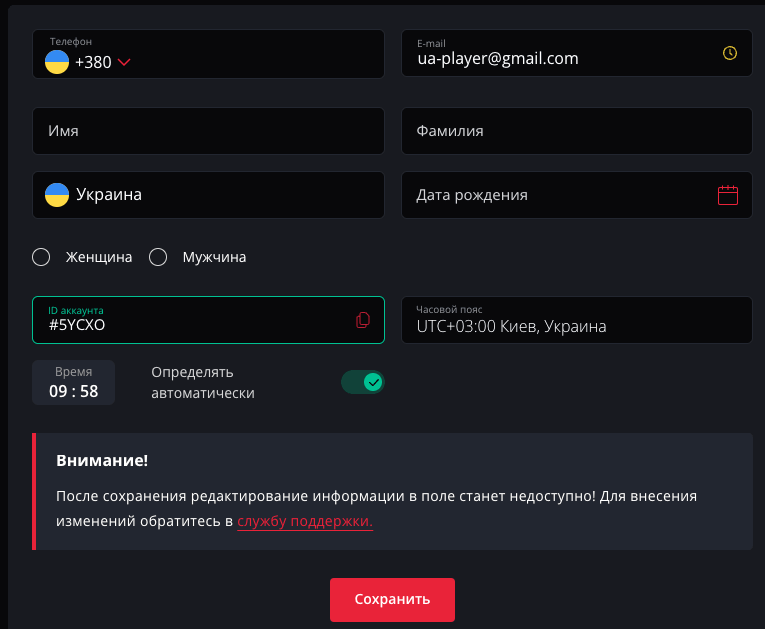
Task: Expand the phone country code dropdown arrow
Action: click(124, 63)
